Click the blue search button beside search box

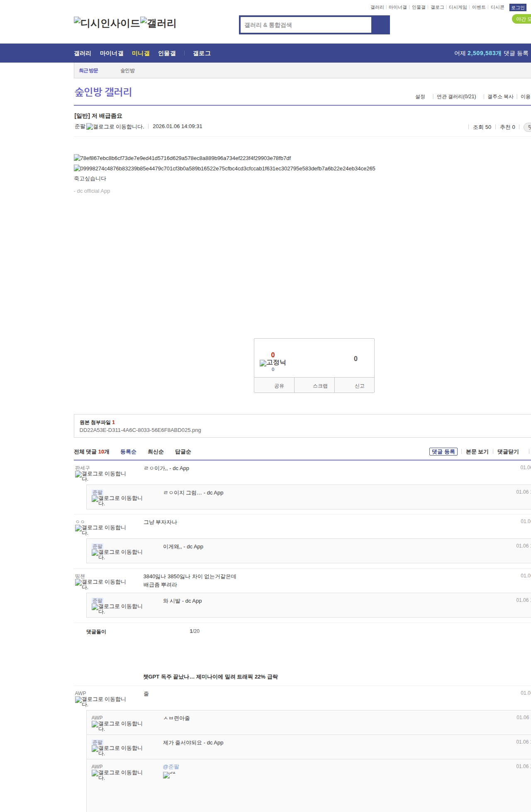(x=380, y=25)
